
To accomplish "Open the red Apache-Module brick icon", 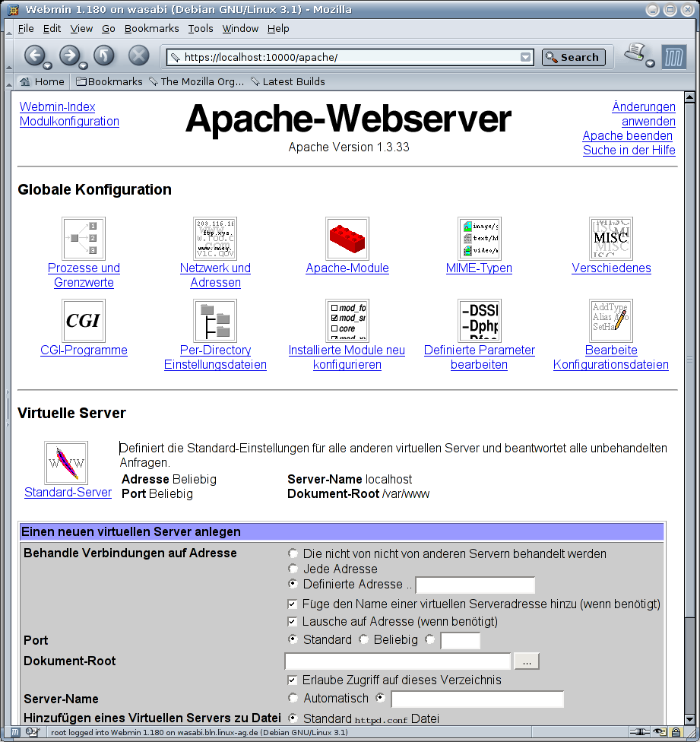I will pos(347,239).
